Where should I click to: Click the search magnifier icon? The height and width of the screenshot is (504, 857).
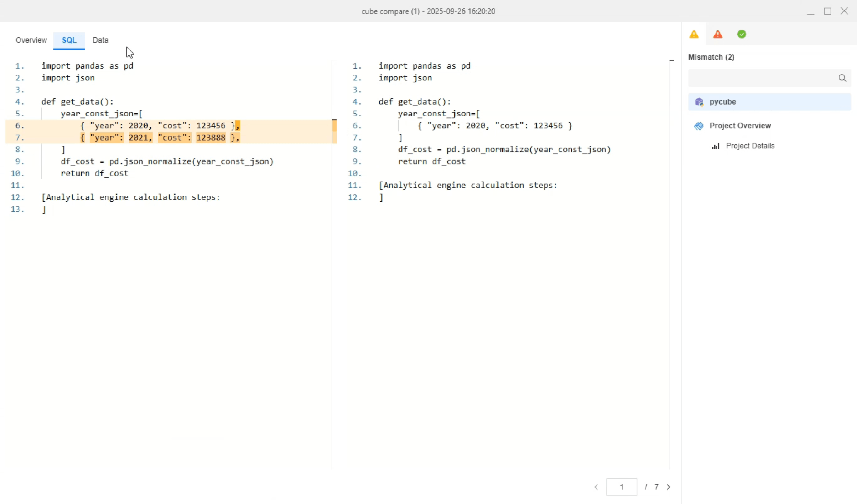coord(842,78)
